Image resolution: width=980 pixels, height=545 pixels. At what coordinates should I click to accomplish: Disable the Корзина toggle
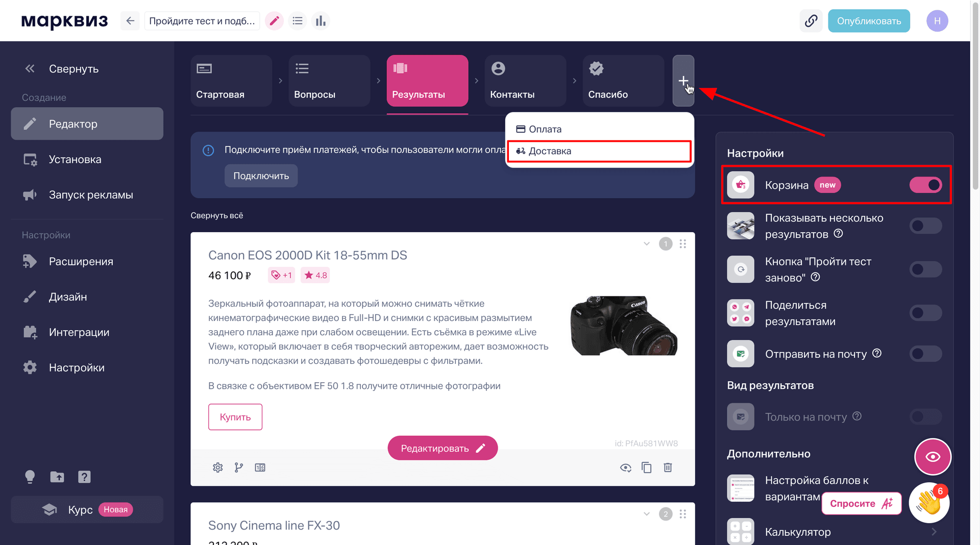click(925, 185)
